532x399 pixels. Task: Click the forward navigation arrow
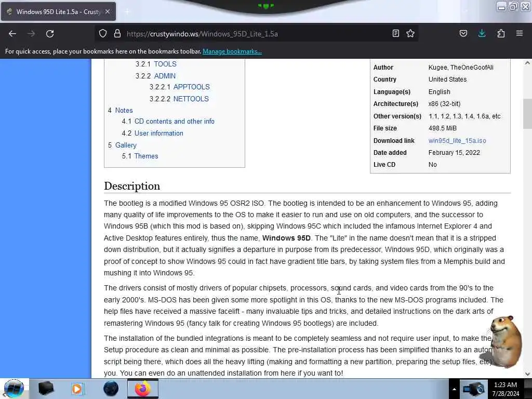(31, 34)
